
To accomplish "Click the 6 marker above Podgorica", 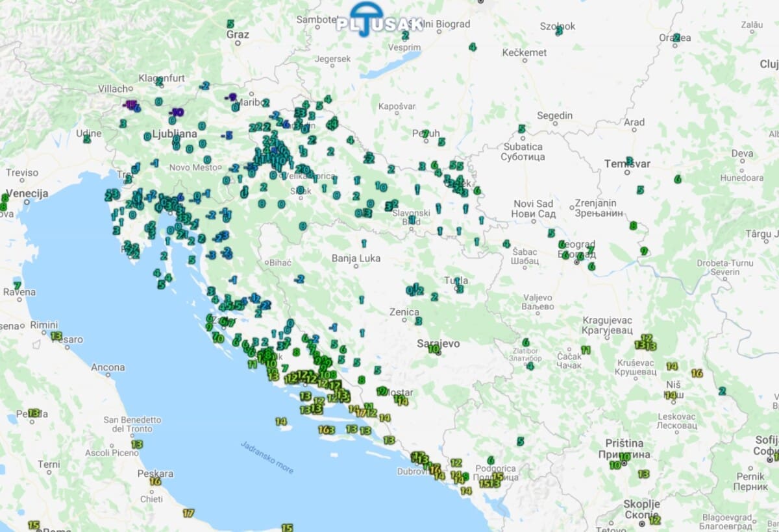I will pyautogui.click(x=490, y=460).
